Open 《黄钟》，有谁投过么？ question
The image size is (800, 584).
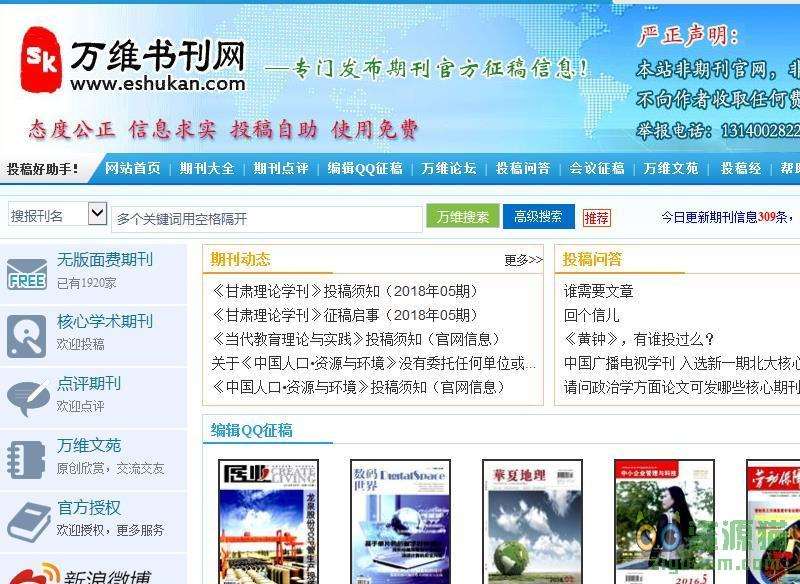tap(639, 339)
